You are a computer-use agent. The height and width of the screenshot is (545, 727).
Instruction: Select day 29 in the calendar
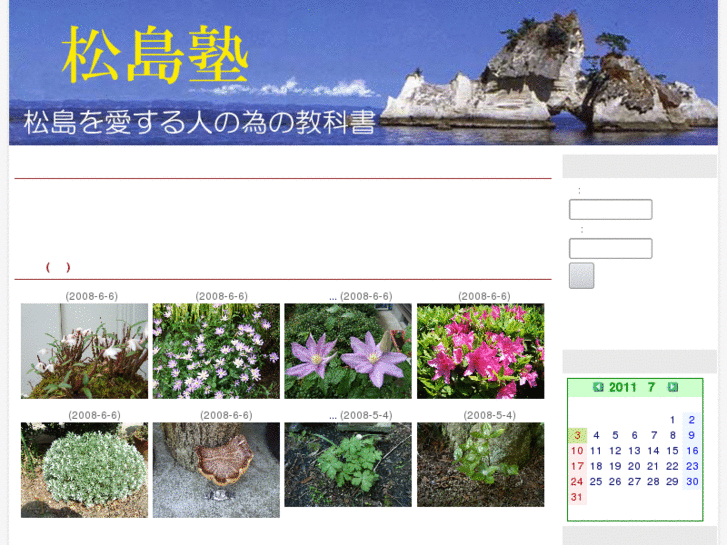tap(672, 481)
